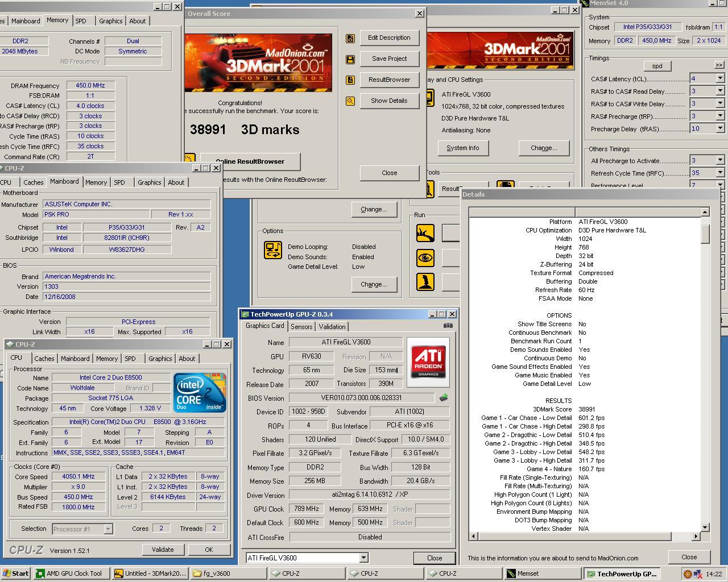Open RAS# to CAS# Read Delay dropdown
728x582 pixels.
(720, 91)
